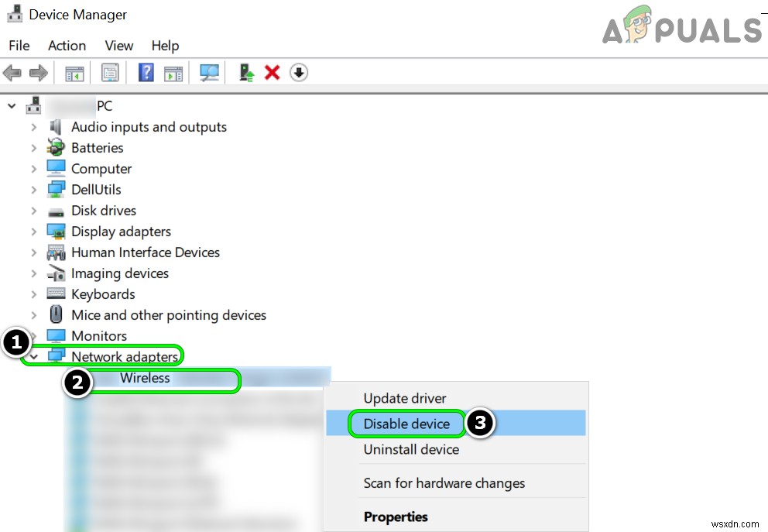Click the red X Uninstall device icon
Viewport: 768px width, 532px height.
click(272, 73)
